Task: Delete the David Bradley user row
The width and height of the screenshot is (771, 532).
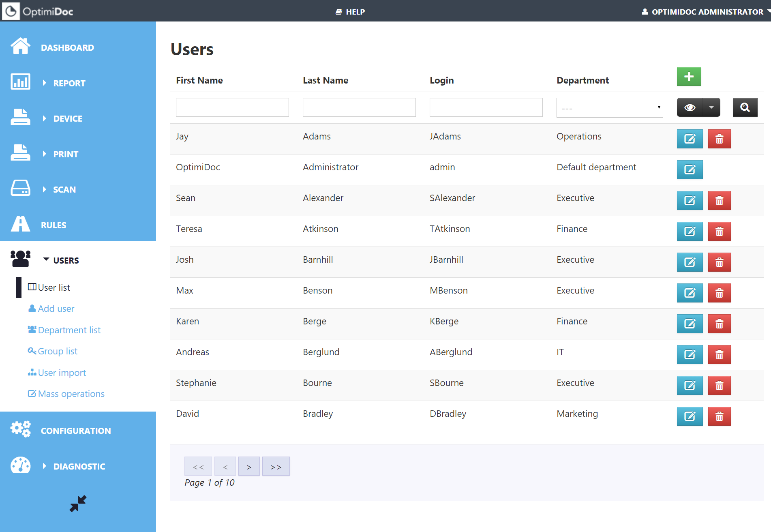Action: click(x=719, y=416)
